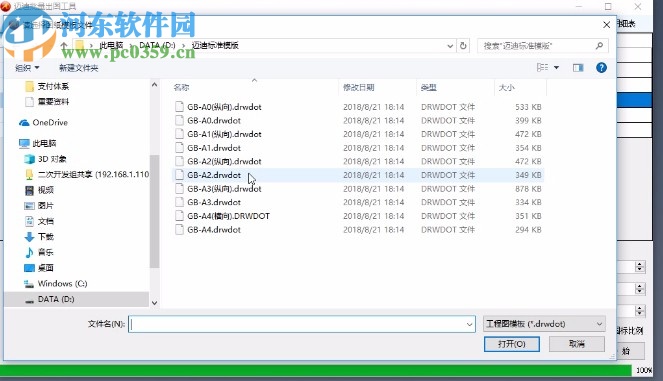
Task: Open the address bar history dropdown
Action: coord(450,46)
